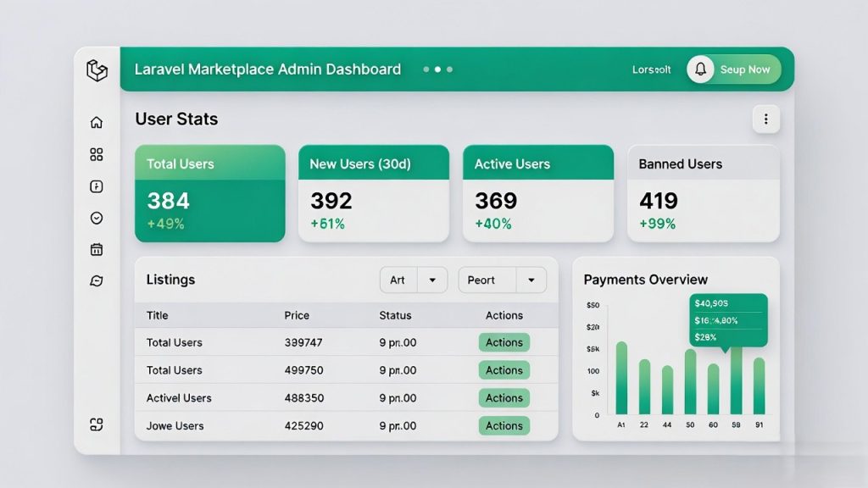This screenshot has height=488, width=868.
Task: Open the three-dot menu beside User Stats
Action: tap(766, 119)
